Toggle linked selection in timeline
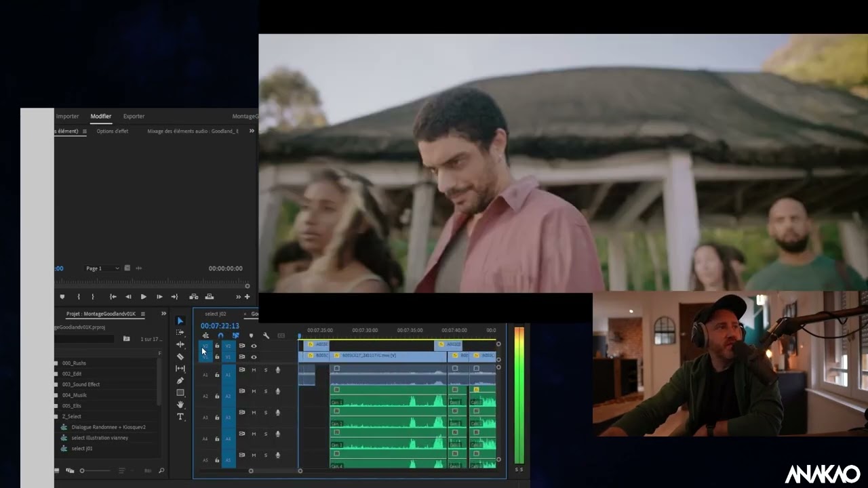868x488 pixels. (x=235, y=335)
